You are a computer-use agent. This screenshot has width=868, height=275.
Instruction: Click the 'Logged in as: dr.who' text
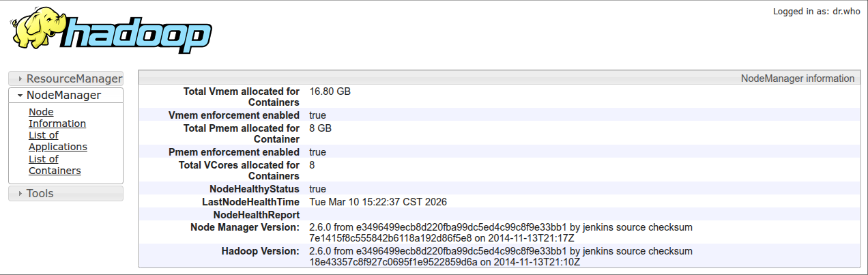(x=816, y=12)
